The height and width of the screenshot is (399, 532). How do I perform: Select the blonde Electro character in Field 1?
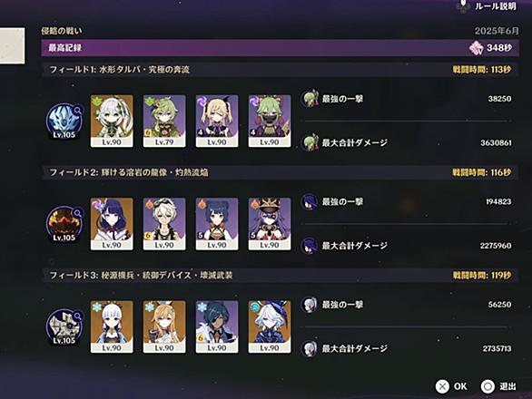(x=217, y=121)
